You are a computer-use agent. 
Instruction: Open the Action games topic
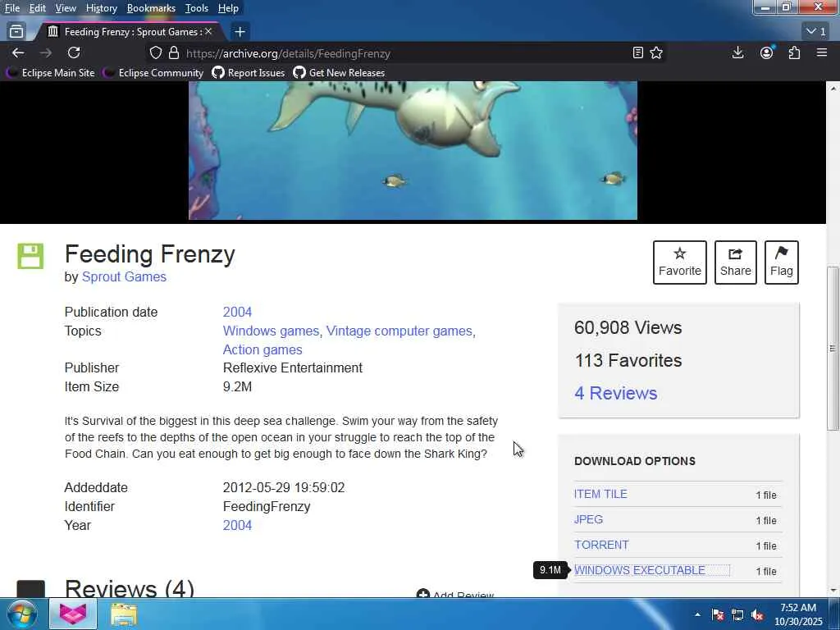point(262,349)
